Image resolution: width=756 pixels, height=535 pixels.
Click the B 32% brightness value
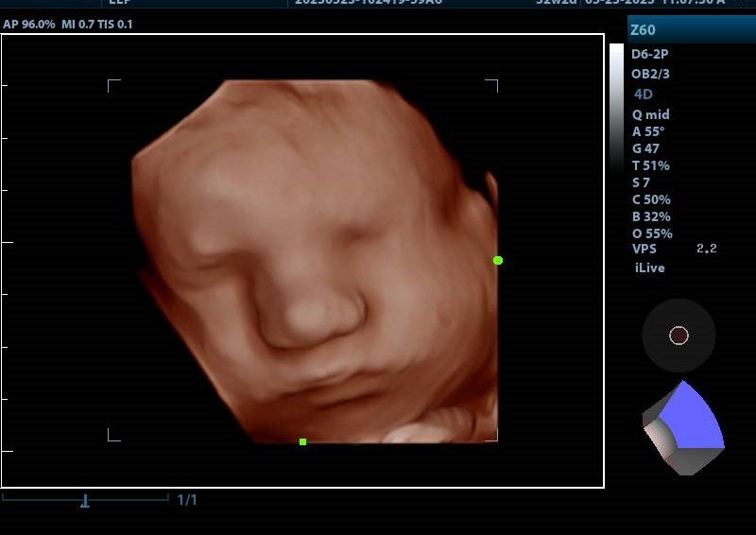click(x=651, y=216)
